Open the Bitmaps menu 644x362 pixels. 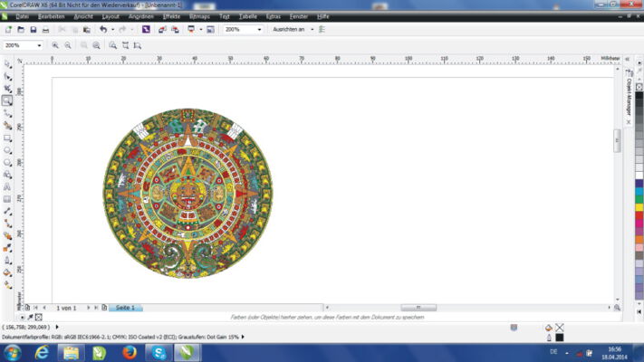[200, 16]
